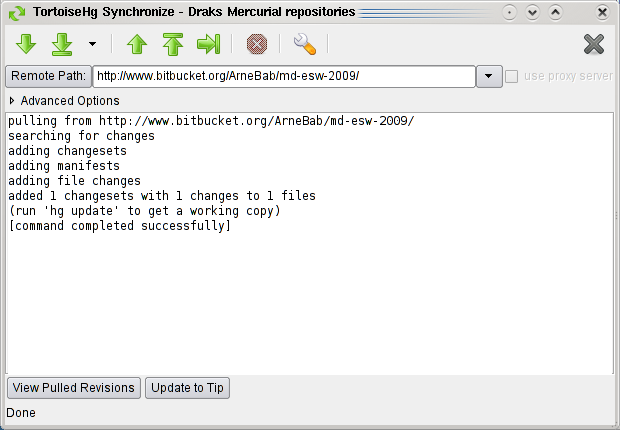Open the pull options dropdown arrow
620x430 pixels.
92,44
